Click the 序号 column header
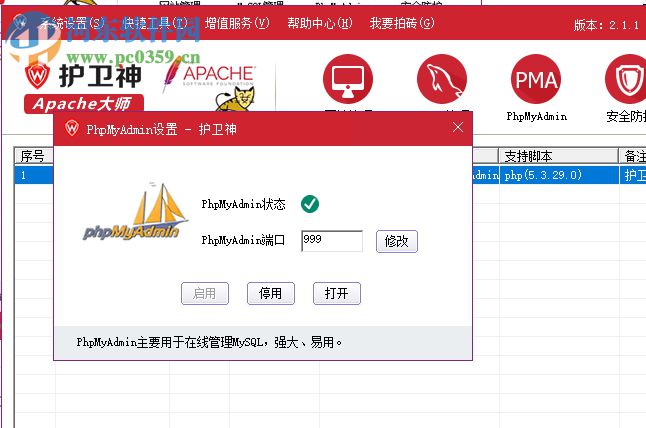Image resolution: width=646 pixels, height=428 pixels. click(33, 156)
